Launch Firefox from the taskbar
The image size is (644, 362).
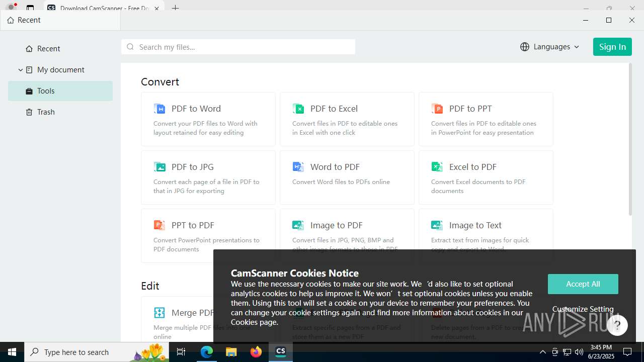[256, 352]
